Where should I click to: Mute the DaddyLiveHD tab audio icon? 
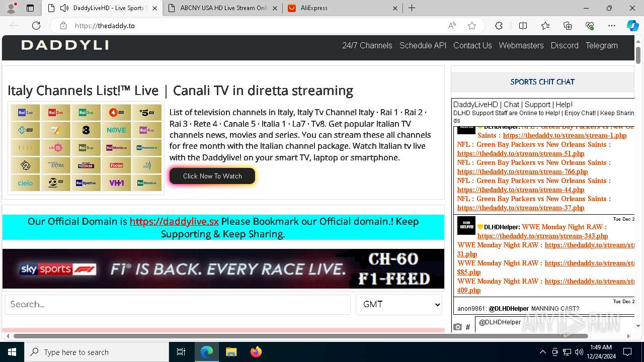[64, 8]
